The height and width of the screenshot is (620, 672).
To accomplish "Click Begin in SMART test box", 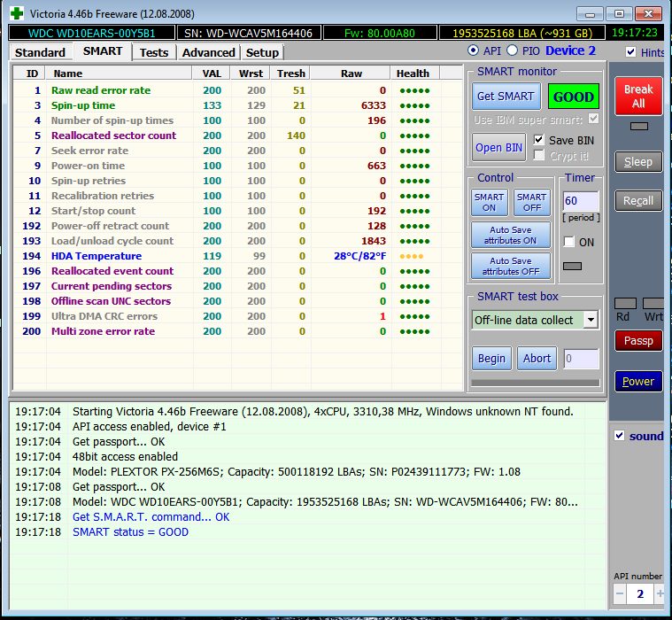I will pyautogui.click(x=491, y=358).
